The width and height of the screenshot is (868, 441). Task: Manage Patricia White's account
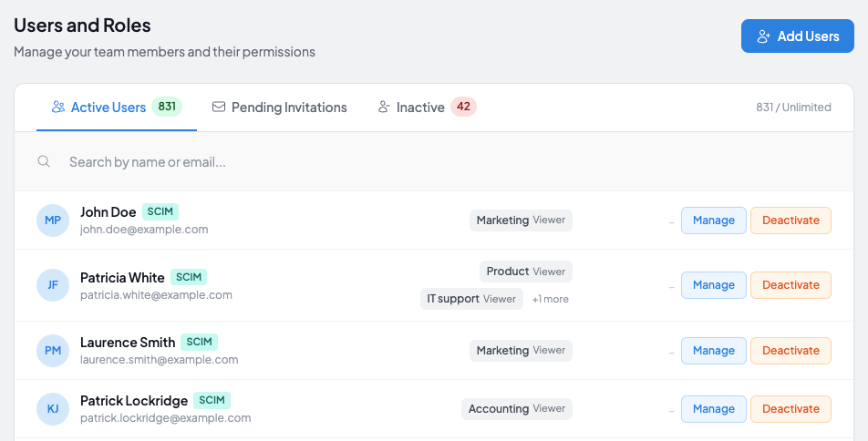pos(714,285)
